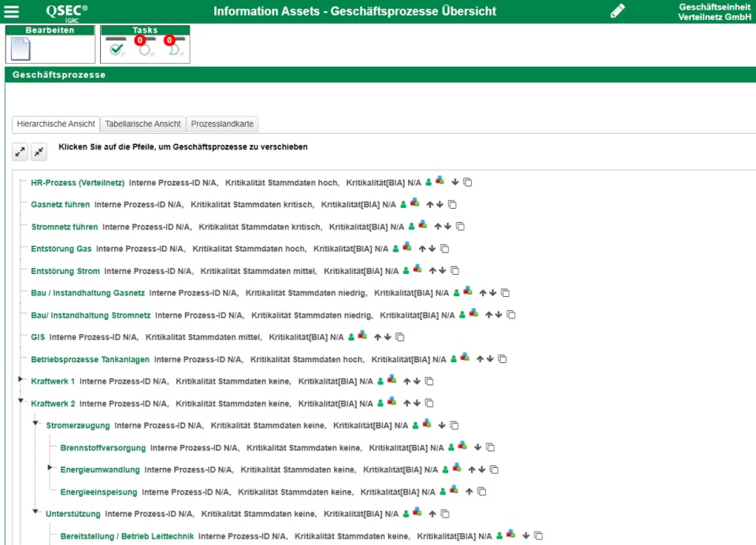Move Bau/ Instandhaltung Stromnetz down
Screen dimensions: 756x545
click(x=498, y=315)
